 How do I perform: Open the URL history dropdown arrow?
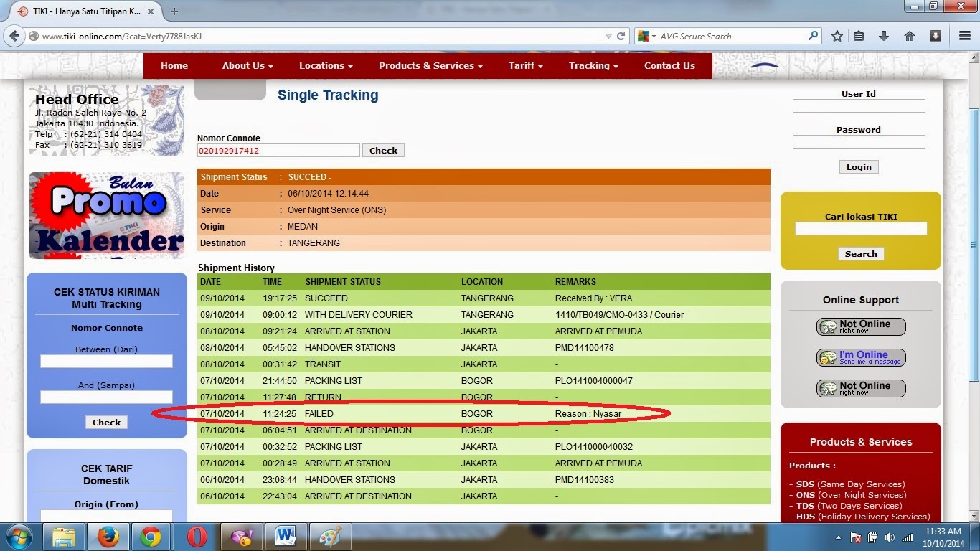[608, 36]
